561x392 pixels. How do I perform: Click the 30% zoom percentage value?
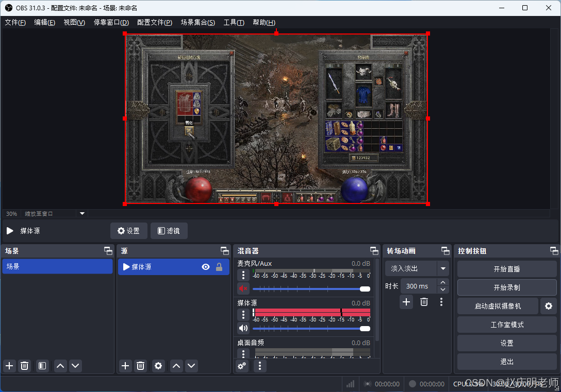click(x=11, y=214)
